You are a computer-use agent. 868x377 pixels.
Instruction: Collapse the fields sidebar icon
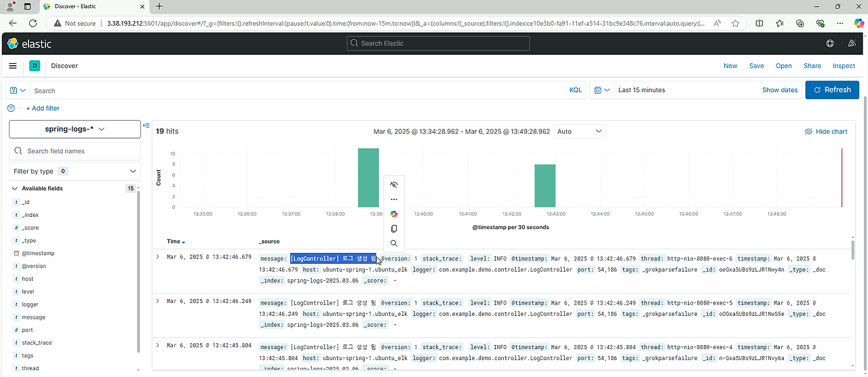(146, 125)
